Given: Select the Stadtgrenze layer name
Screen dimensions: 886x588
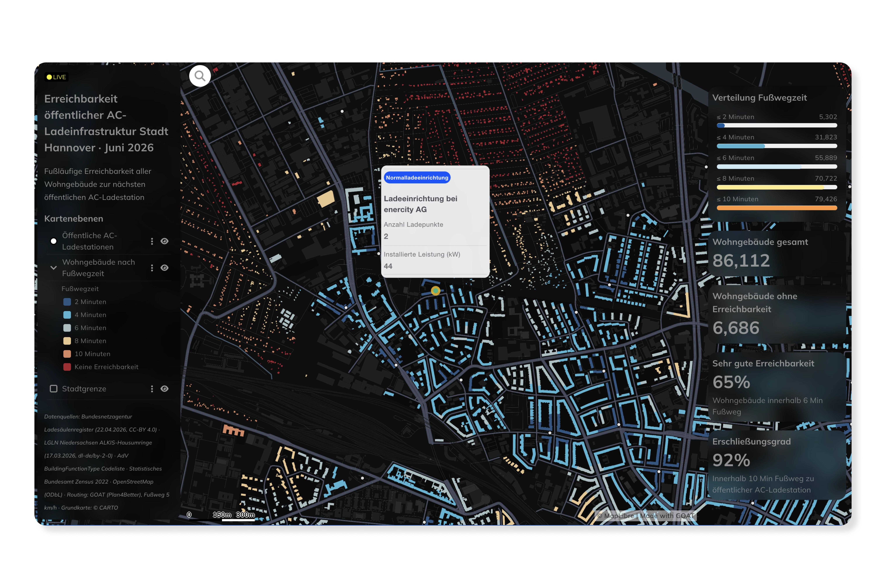Looking at the screenshot, I should point(84,389).
